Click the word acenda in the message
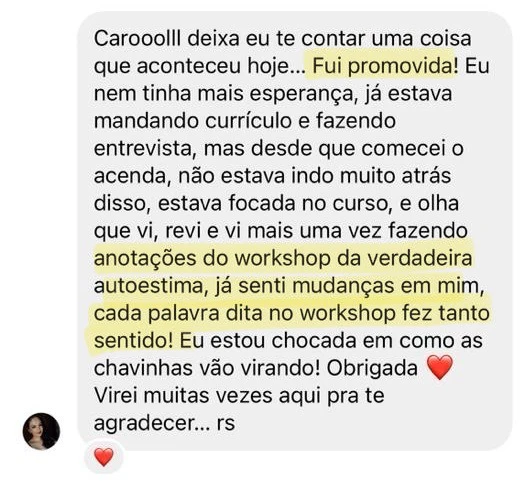This screenshot has width=526, height=486. (132, 176)
